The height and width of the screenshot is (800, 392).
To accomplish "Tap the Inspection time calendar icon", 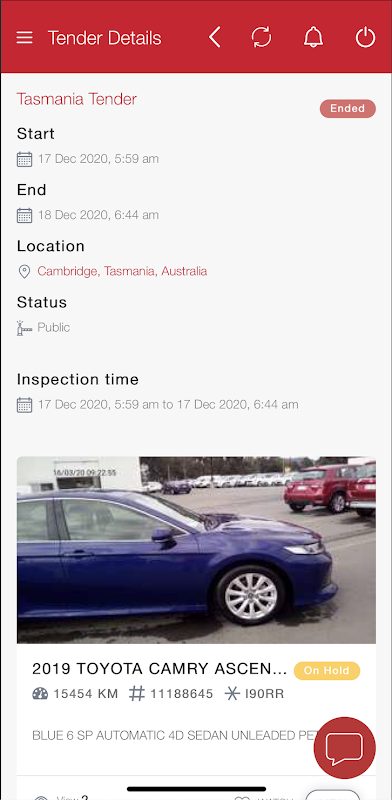I will click(x=24, y=405).
